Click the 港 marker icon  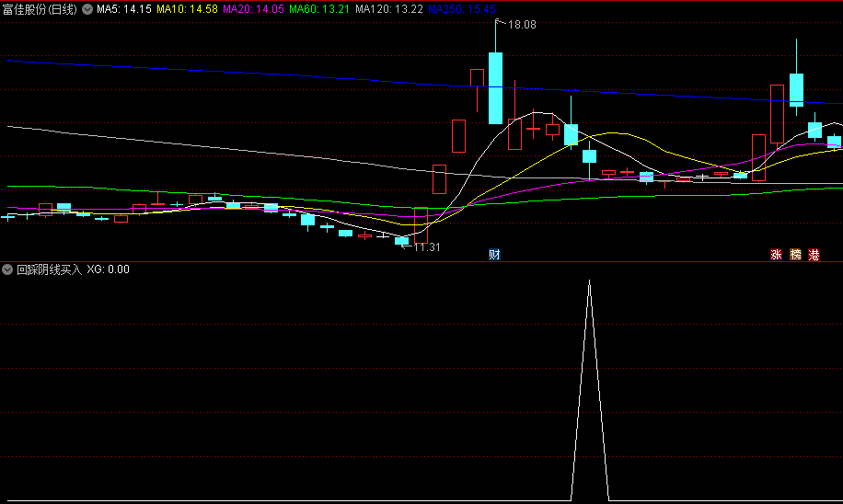coord(814,254)
